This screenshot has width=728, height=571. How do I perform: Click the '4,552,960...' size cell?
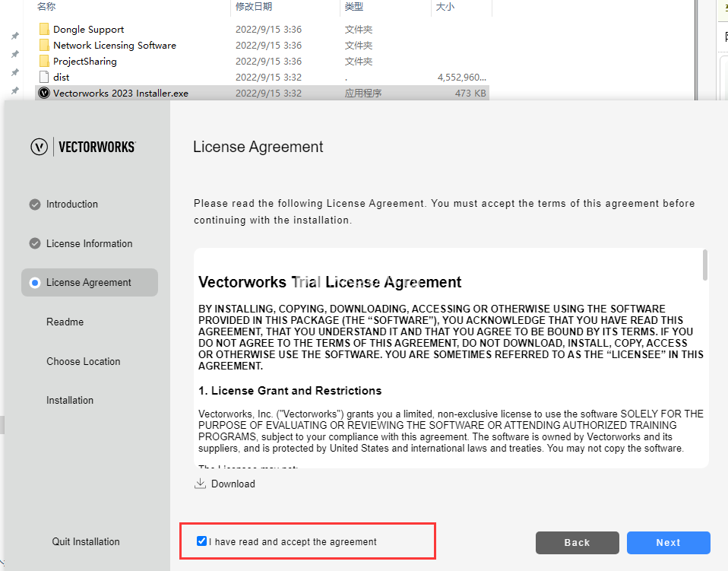(x=462, y=77)
